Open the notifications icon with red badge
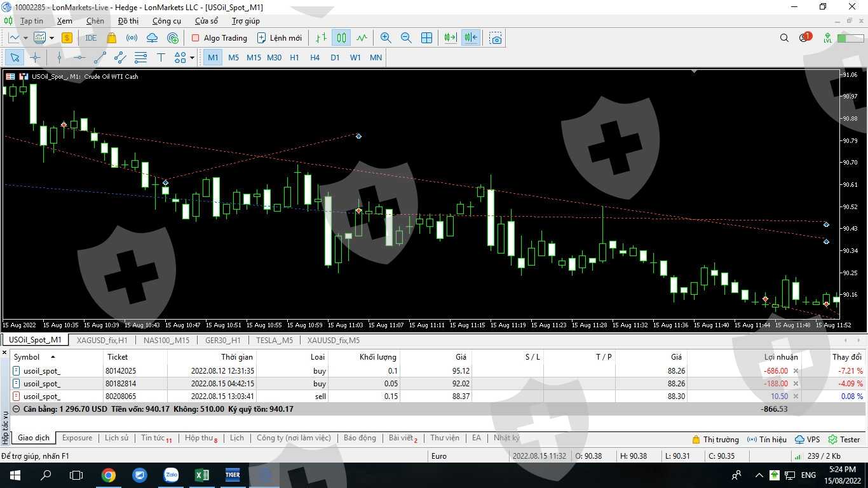868x488 pixels. (804, 37)
